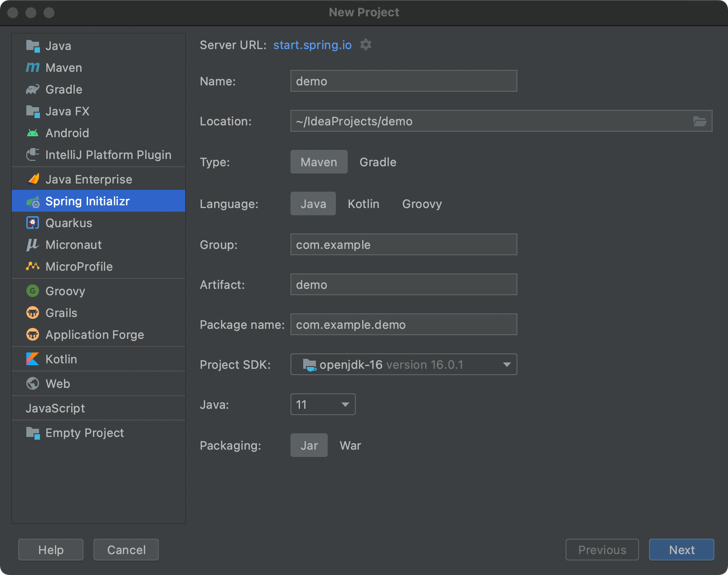Click the MicroProfile icon
The height and width of the screenshot is (575, 728).
pos(33,266)
